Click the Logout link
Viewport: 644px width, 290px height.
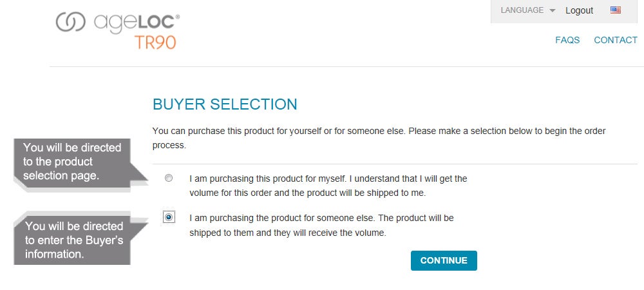(579, 10)
